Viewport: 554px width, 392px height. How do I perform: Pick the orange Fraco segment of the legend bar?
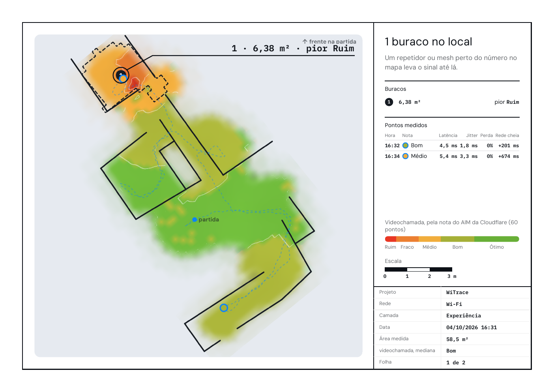point(407,239)
